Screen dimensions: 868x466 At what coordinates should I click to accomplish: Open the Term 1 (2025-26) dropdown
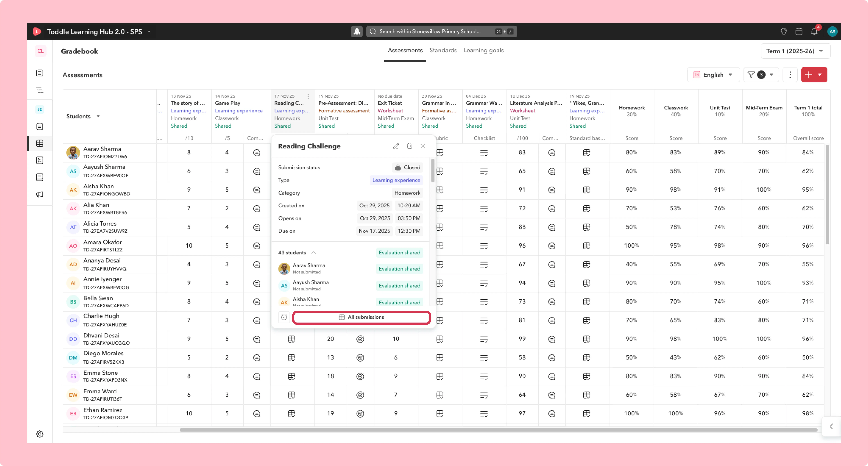tap(795, 51)
